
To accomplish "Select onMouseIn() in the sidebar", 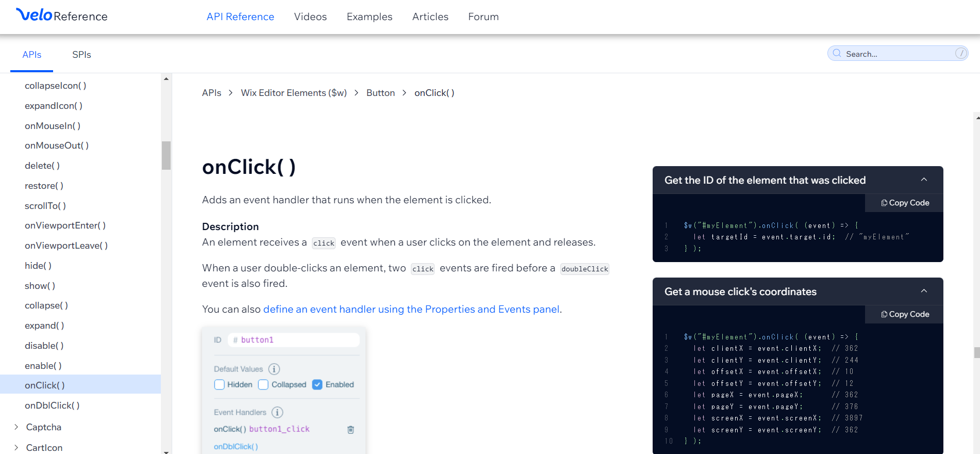I will 53,126.
